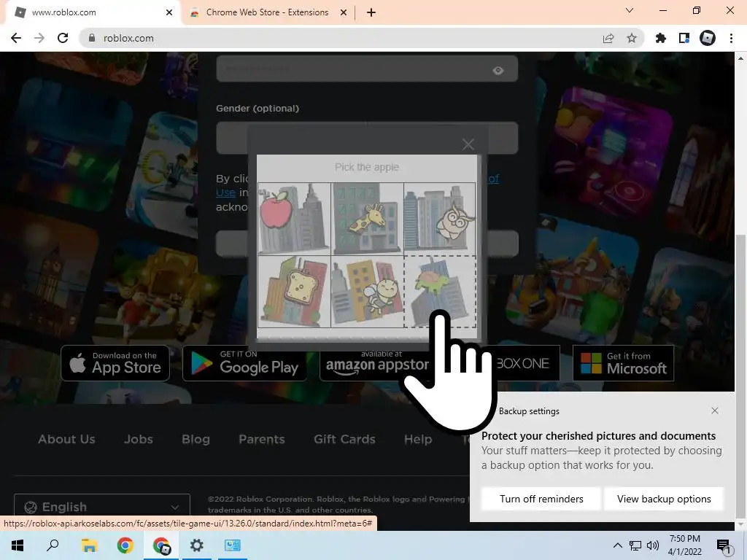Image resolution: width=747 pixels, height=560 pixels.
Task: Select the toast captcha tile
Action: (294, 292)
